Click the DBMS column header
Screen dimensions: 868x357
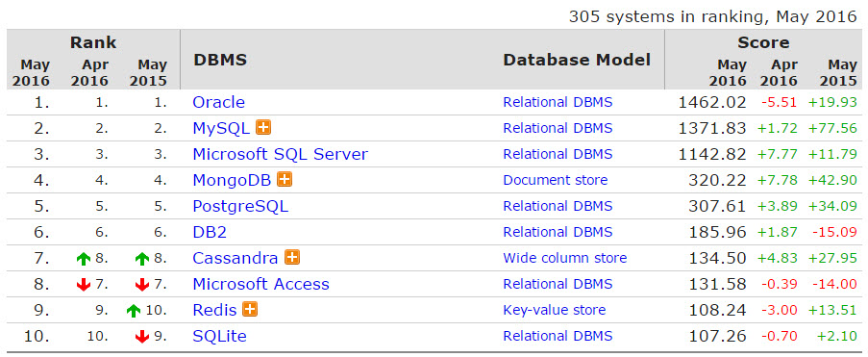pos(220,60)
